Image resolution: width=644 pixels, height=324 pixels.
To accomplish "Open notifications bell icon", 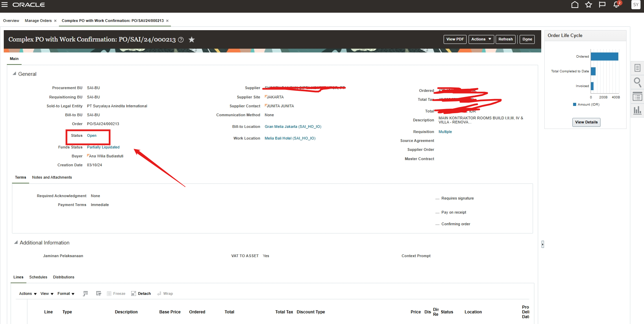I will click(x=617, y=4).
